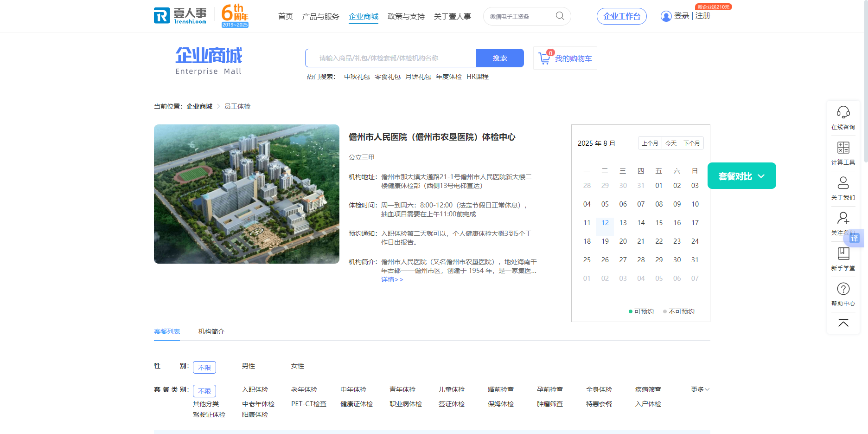Click hot search HR课程
Image resolution: width=868 pixels, height=434 pixels.
click(x=478, y=77)
